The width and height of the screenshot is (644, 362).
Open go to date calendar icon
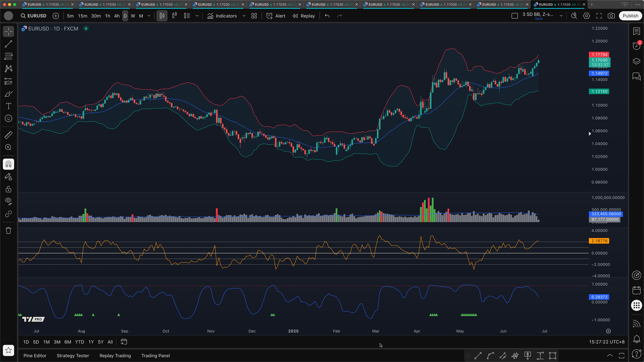(124, 342)
